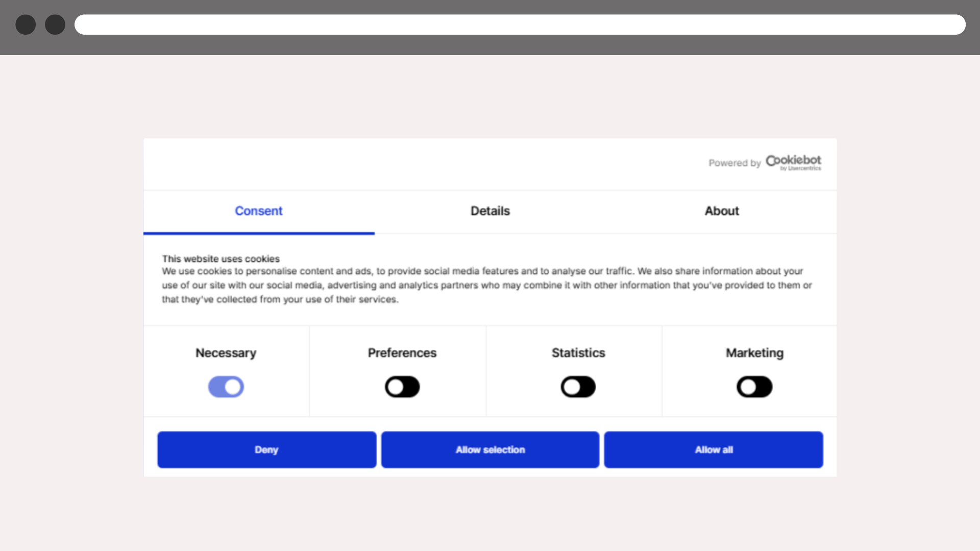Enable the Preferences cookies toggle
This screenshot has width=980, height=551.
[x=402, y=387]
